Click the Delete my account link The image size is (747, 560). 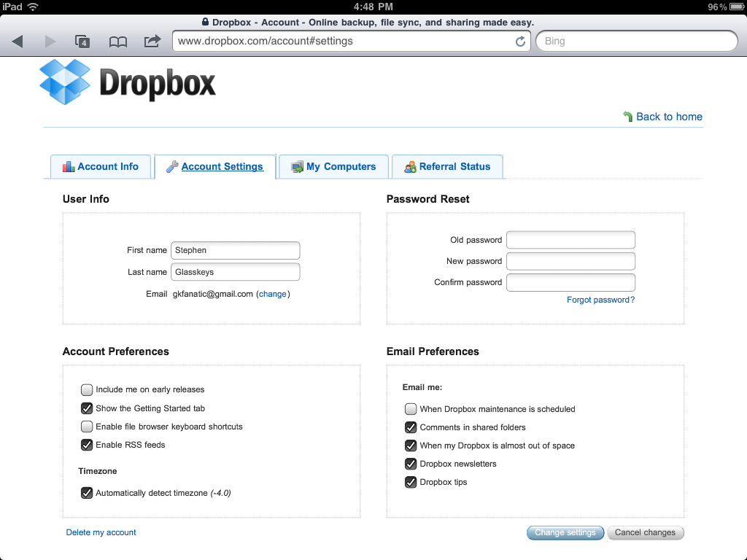tap(101, 532)
